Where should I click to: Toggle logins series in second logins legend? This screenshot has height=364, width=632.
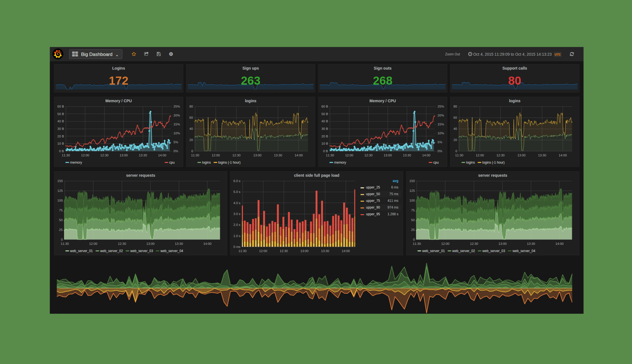click(468, 162)
